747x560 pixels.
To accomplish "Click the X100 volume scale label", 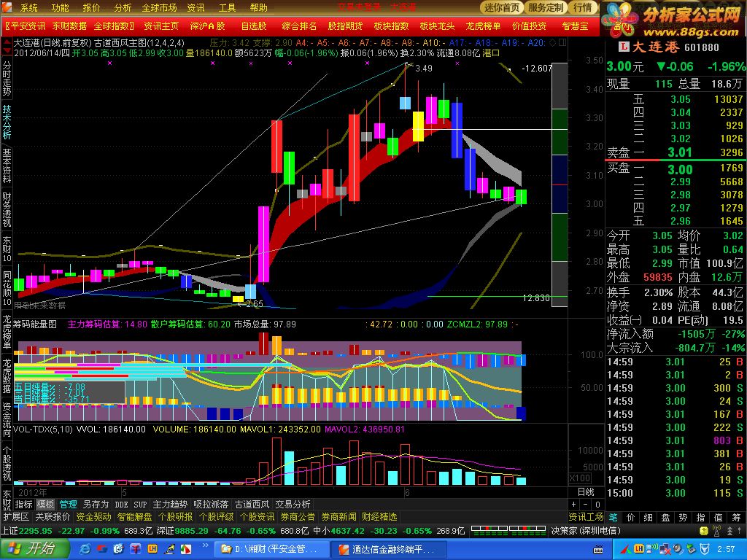I will tap(580, 478).
